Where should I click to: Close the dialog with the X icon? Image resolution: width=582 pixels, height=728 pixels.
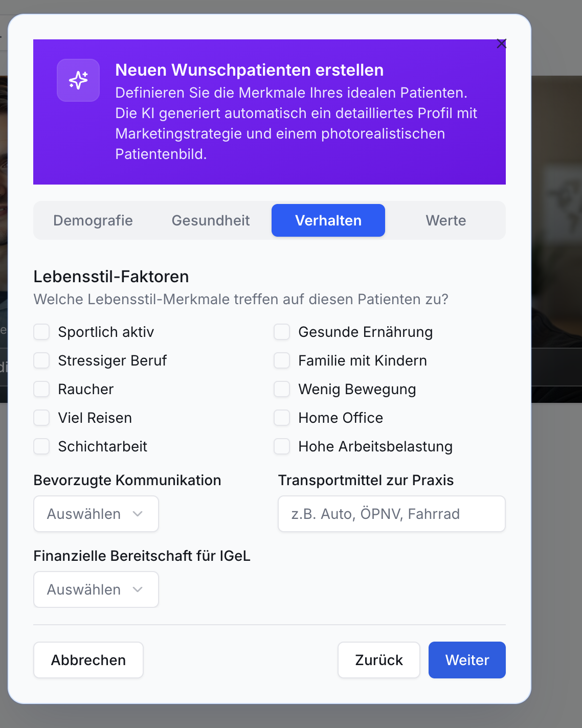click(x=502, y=44)
